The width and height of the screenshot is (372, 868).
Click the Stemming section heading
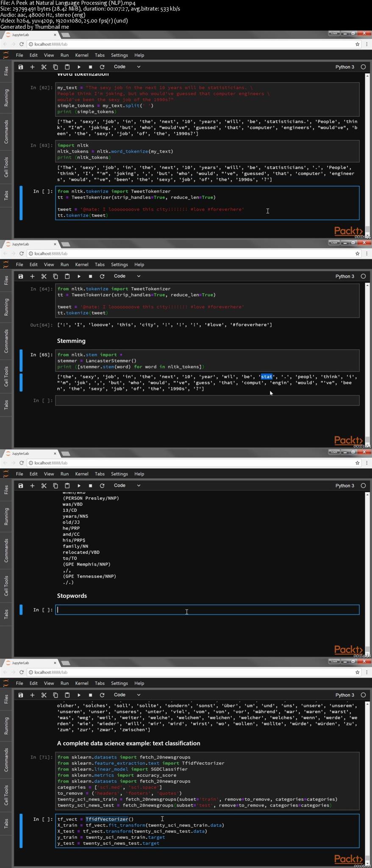pyautogui.click(x=71, y=341)
